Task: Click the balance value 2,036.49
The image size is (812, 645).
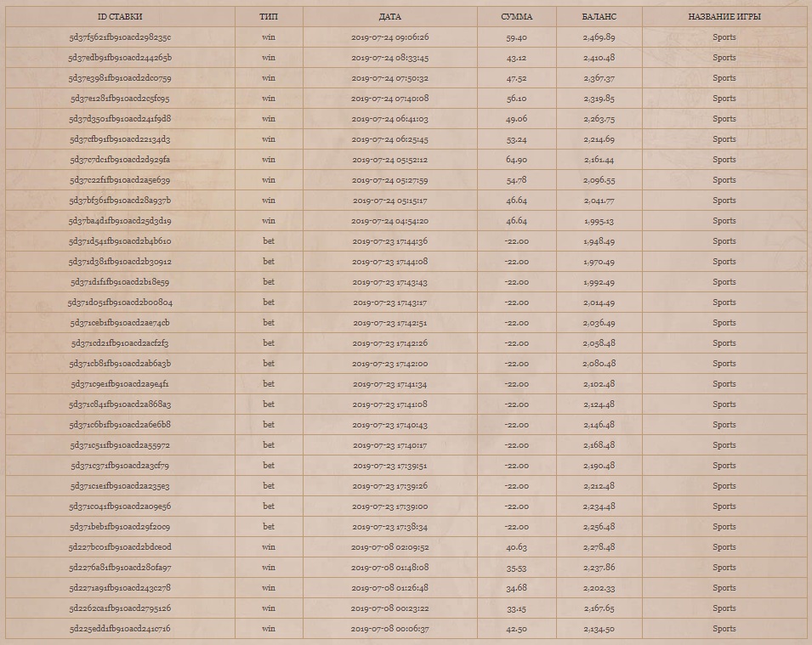Action: click(599, 323)
